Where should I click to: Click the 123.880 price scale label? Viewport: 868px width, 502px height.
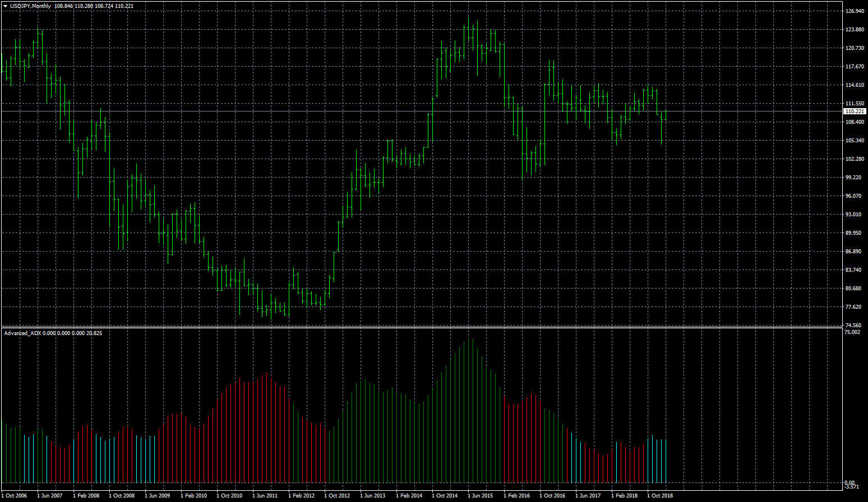[855, 30]
